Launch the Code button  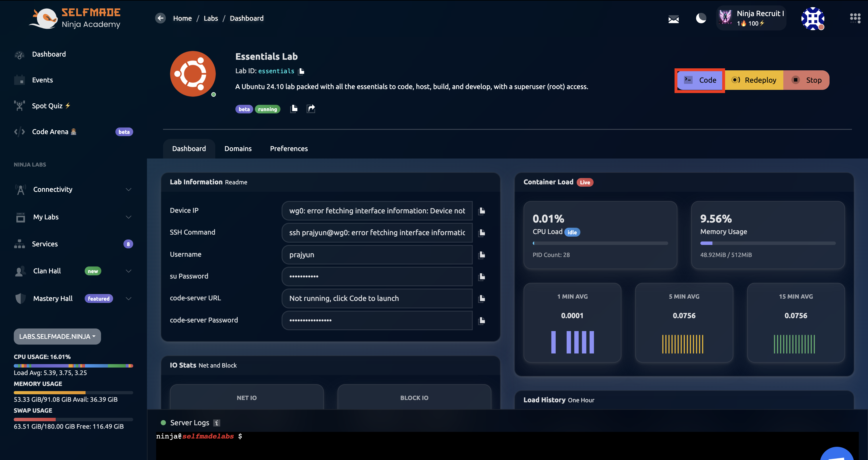tap(700, 80)
